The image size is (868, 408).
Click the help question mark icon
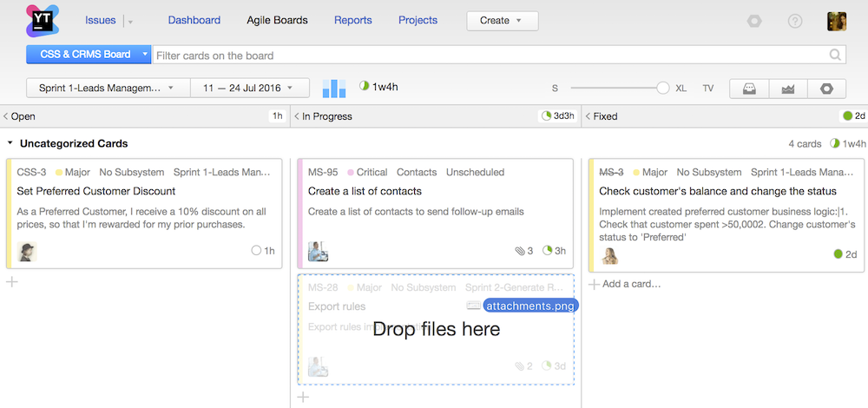pyautogui.click(x=795, y=22)
